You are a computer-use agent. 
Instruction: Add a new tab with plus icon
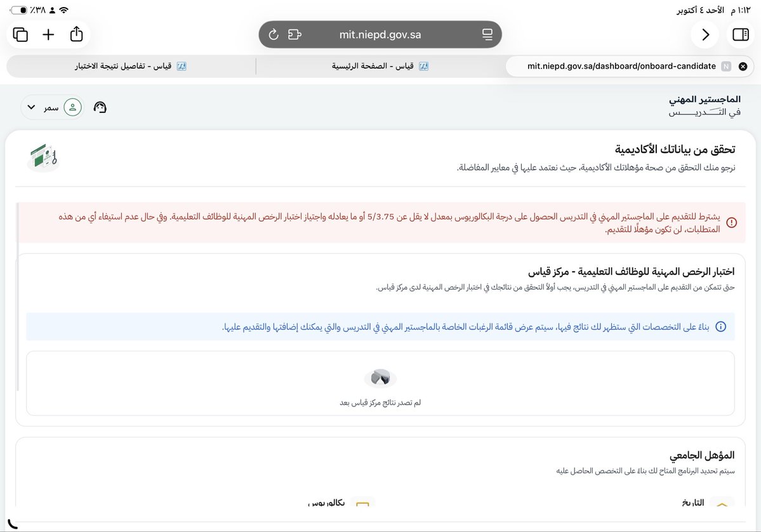(48, 34)
